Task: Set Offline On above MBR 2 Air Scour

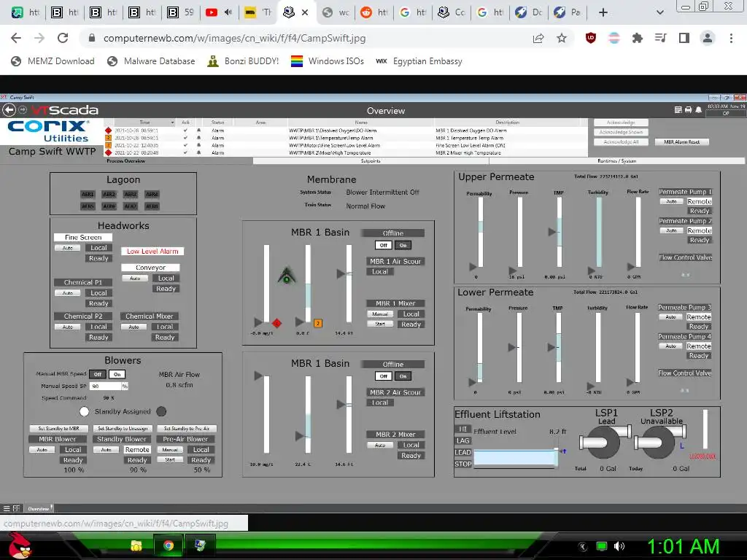Action: (403, 376)
